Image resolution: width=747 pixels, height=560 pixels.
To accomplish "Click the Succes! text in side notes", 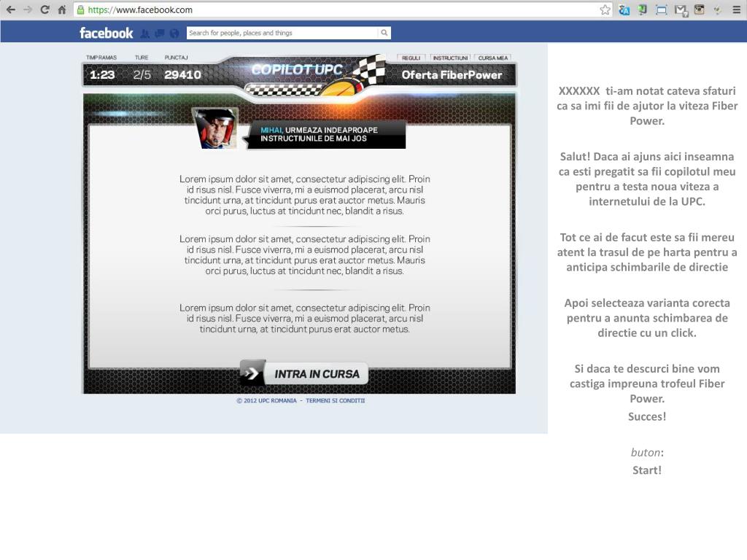I will point(647,416).
